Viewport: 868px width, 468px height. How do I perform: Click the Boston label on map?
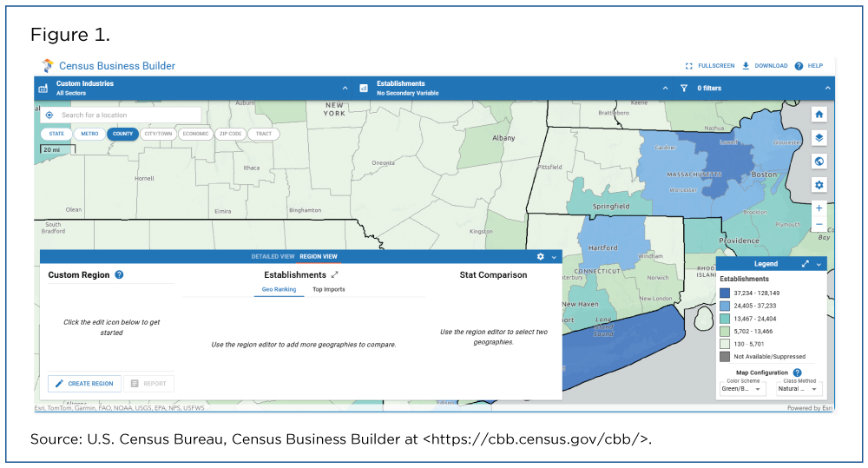pos(764,175)
